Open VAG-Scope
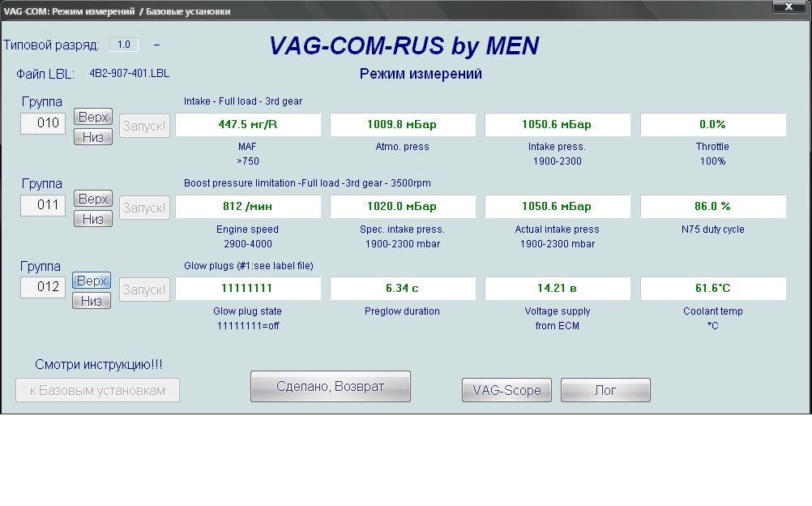Viewport: 812px width, 506px height. tap(506, 390)
